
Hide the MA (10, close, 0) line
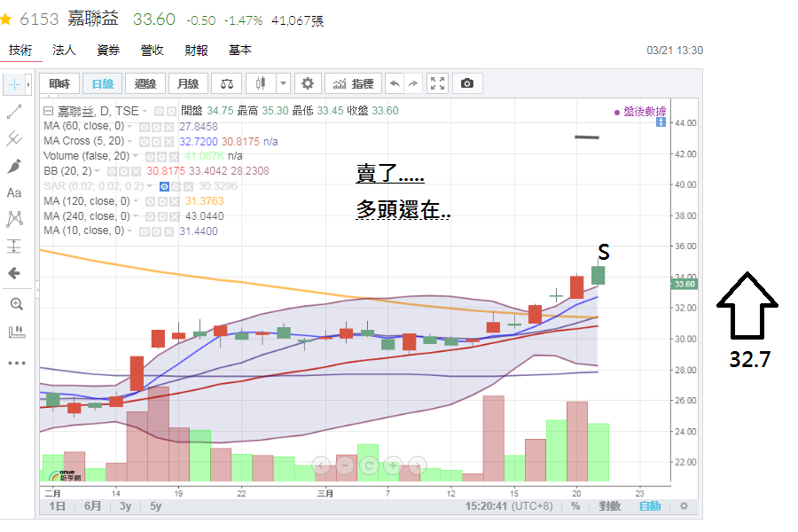point(145,232)
